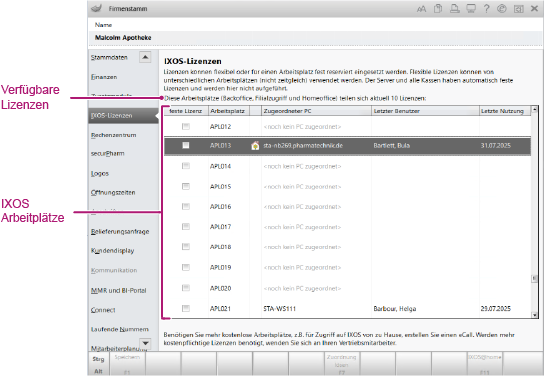Sort by the Zugeordneter PC column header
This screenshot has width=545, height=376.
[x=316, y=111]
